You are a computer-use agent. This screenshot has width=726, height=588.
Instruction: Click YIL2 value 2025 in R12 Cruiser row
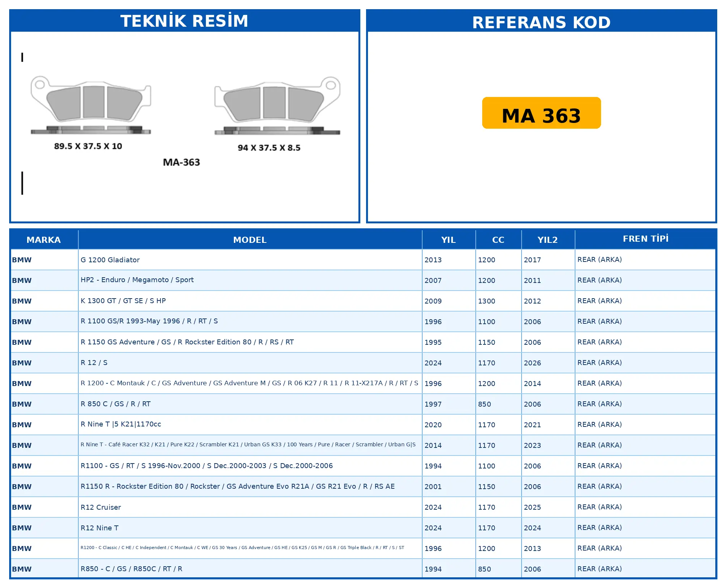[532, 507]
